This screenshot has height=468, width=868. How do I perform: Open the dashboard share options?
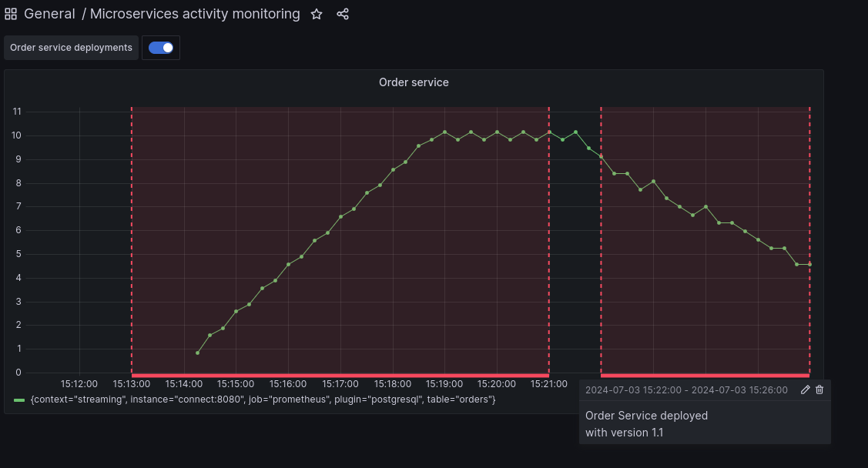coord(342,14)
